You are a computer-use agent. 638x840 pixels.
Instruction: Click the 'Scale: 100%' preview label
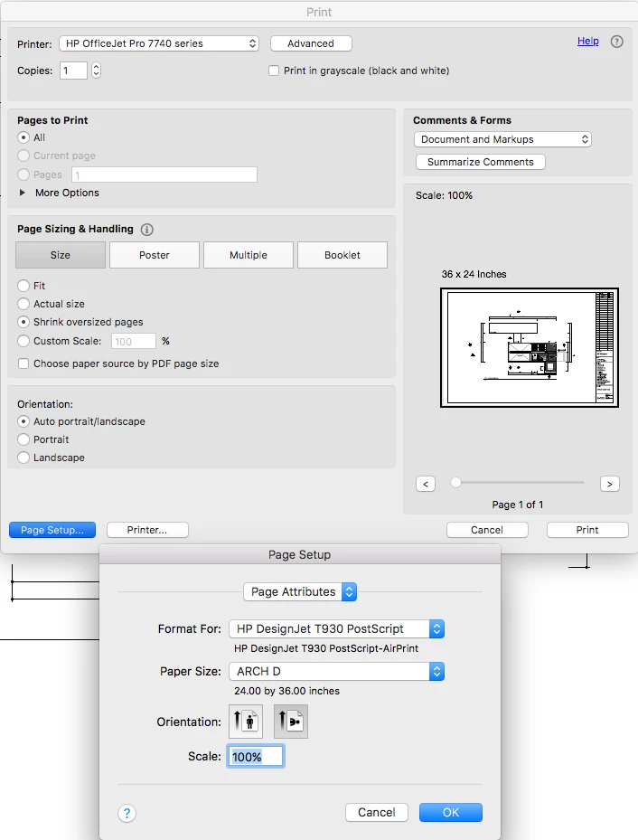click(x=445, y=195)
